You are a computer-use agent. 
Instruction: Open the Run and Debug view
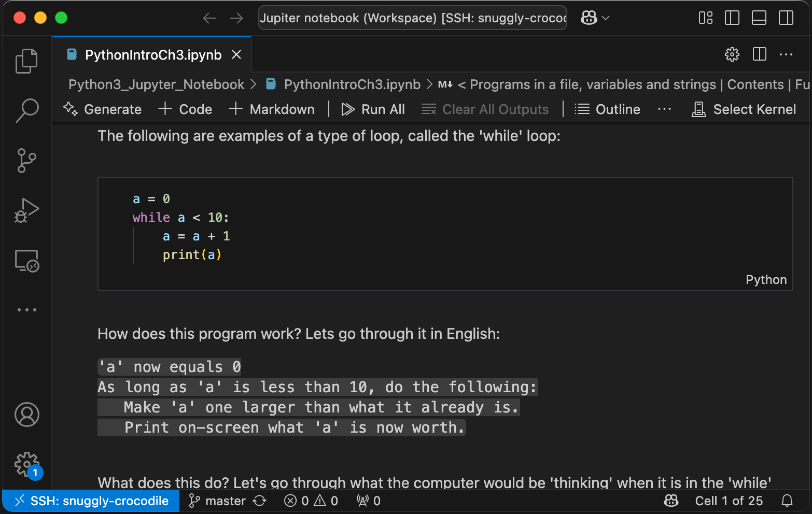pos(26,210)
